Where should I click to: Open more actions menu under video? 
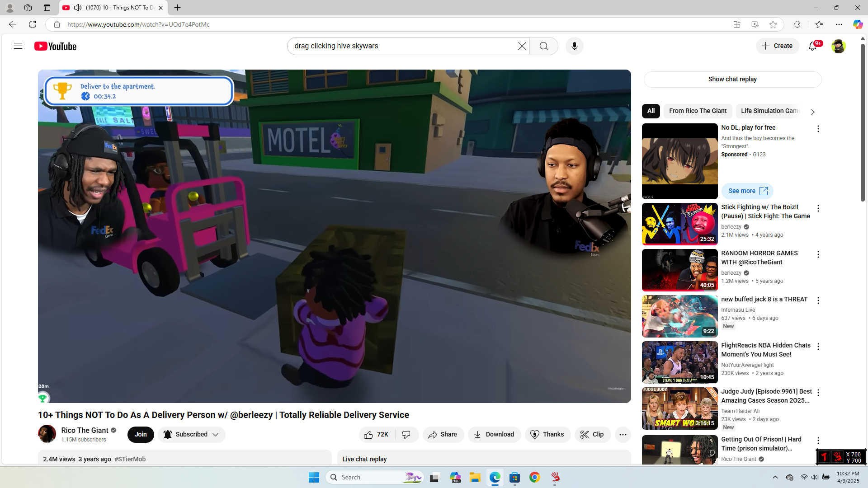623,434
